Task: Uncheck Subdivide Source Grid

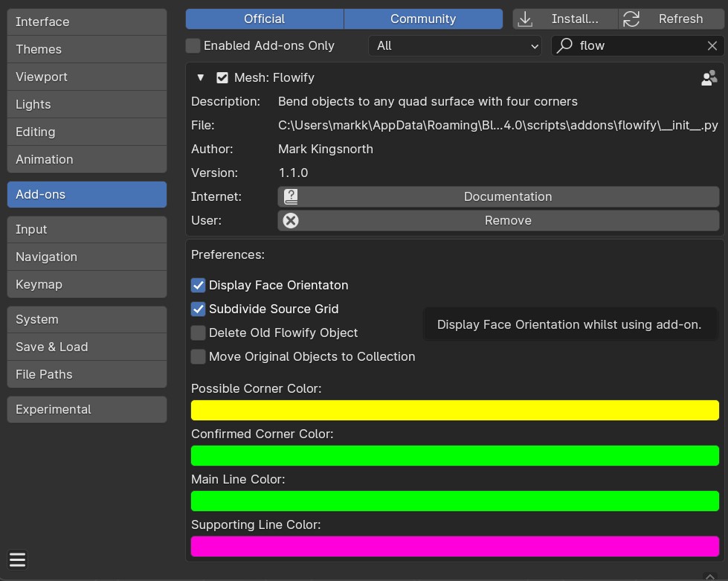Action: pyautogui.click(x=199, y=309)
